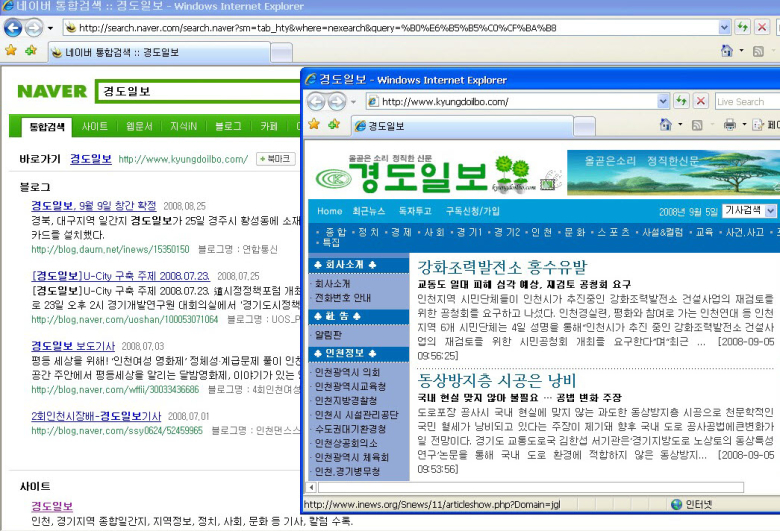Open headline 동상방지층 시공은 낭비
Screen dimensions: 780x531
tap(496, 381)
